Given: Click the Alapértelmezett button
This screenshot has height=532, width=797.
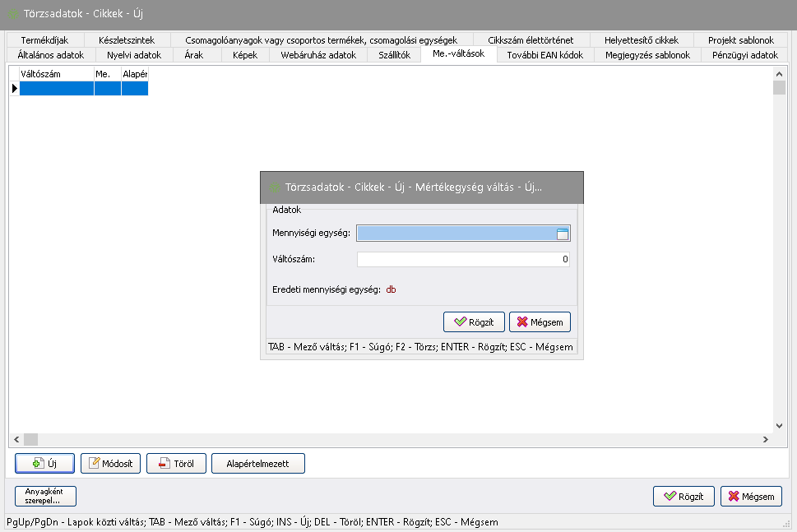Looking at the screenshot, I should coord(257,464).
